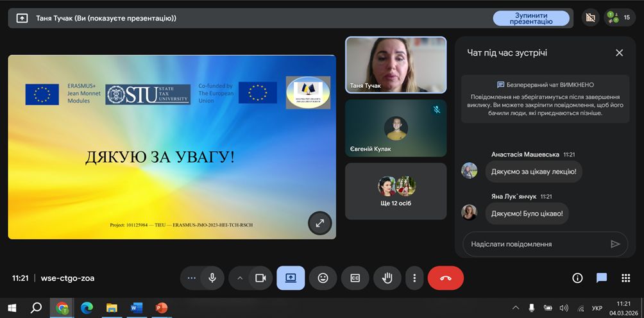Image resolution: width=644 pixels, height=318 pixels.
Task: Open the participants list showing 15
Action: (x=619, y=18)
